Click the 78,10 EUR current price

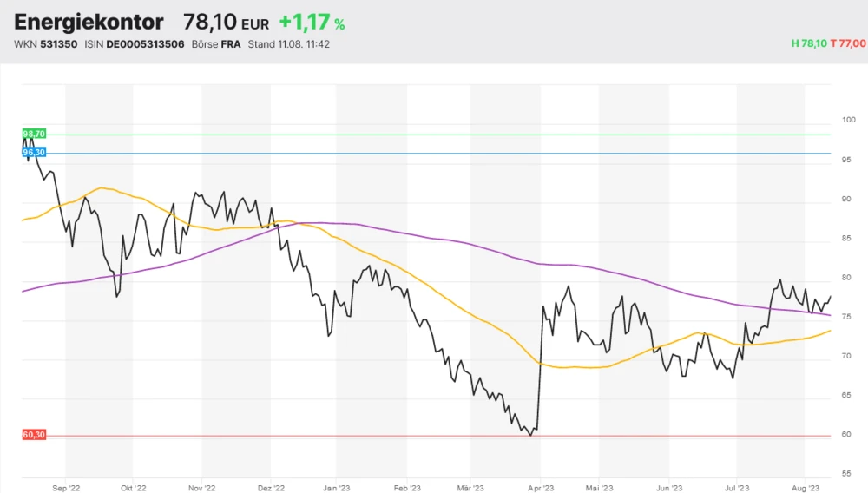click(226, 22)
